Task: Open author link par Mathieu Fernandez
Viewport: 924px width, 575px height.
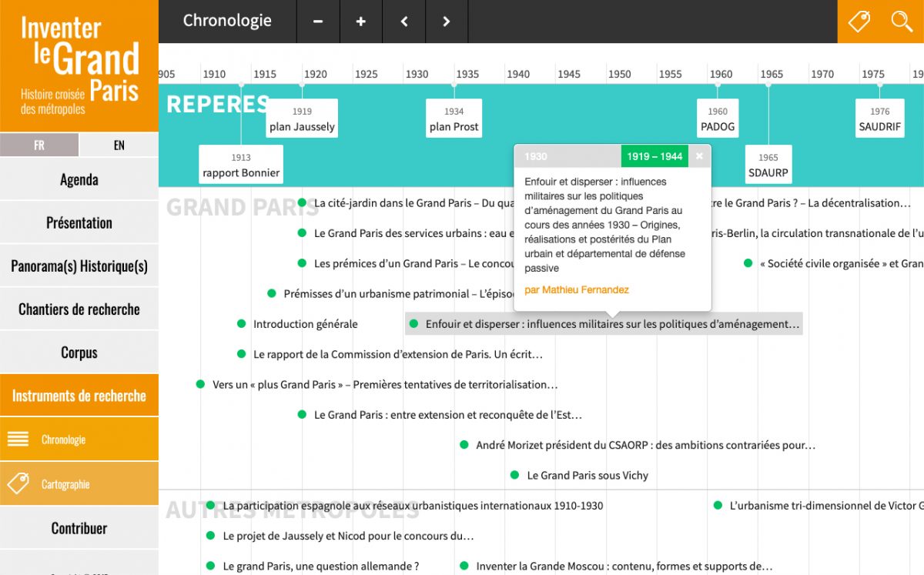Action: point(576,290)
